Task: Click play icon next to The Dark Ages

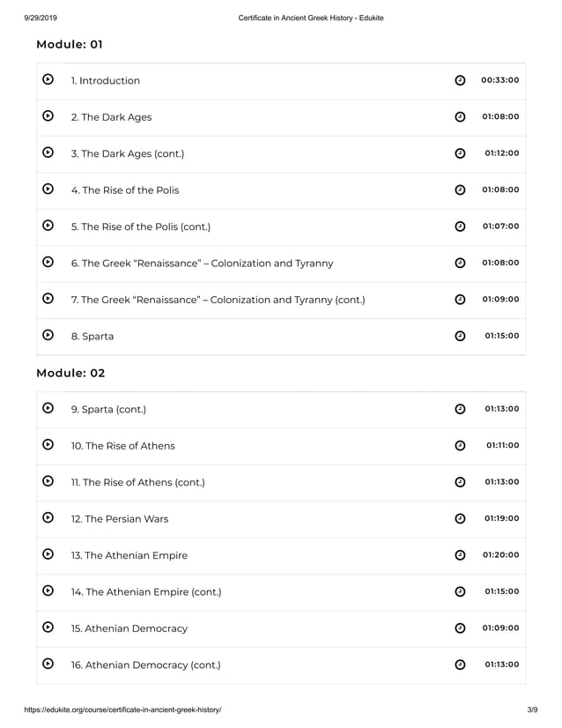Action: coord(48,116)
